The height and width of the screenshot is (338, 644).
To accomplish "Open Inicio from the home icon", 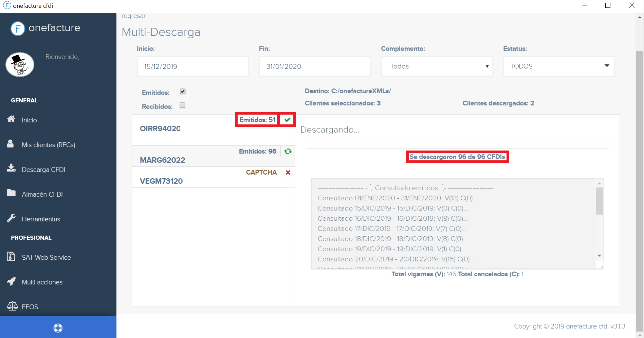I will 11,119.
